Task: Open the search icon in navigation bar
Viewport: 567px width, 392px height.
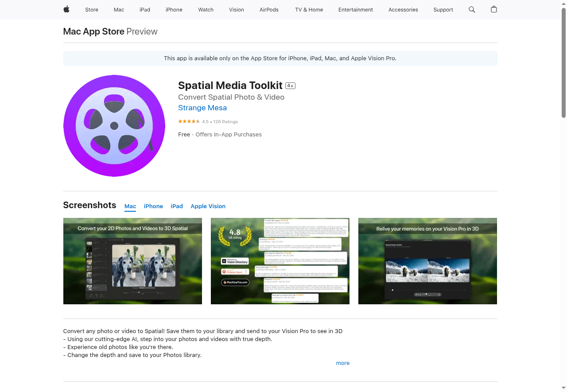Action: [x=471, y=9]
